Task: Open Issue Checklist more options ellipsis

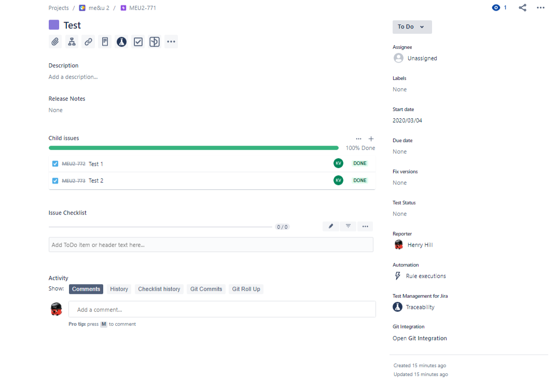Action: click(365, 227)
